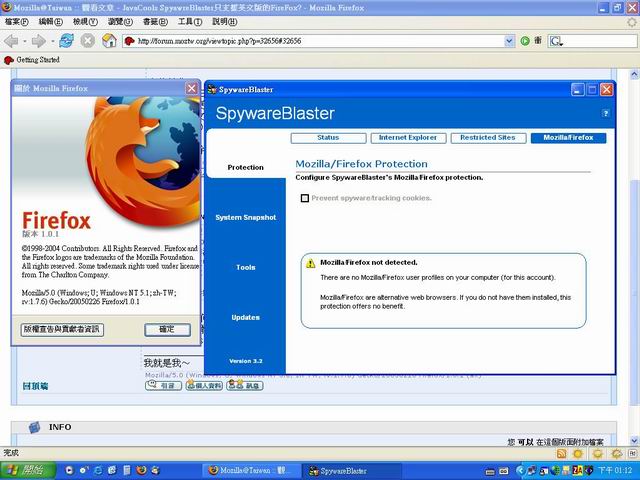Image resolution: width=640 pixels, height=480 pixels.
Task: Select the Mozilla/Firefox tab
Action: pos(568,138)
